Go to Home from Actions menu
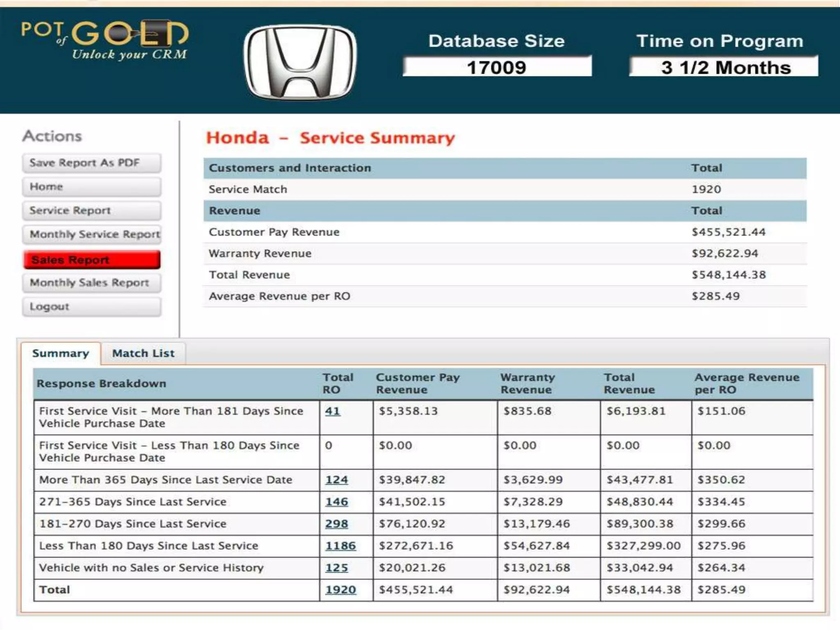This screenshot has width=840, height=630. (91, 187)
